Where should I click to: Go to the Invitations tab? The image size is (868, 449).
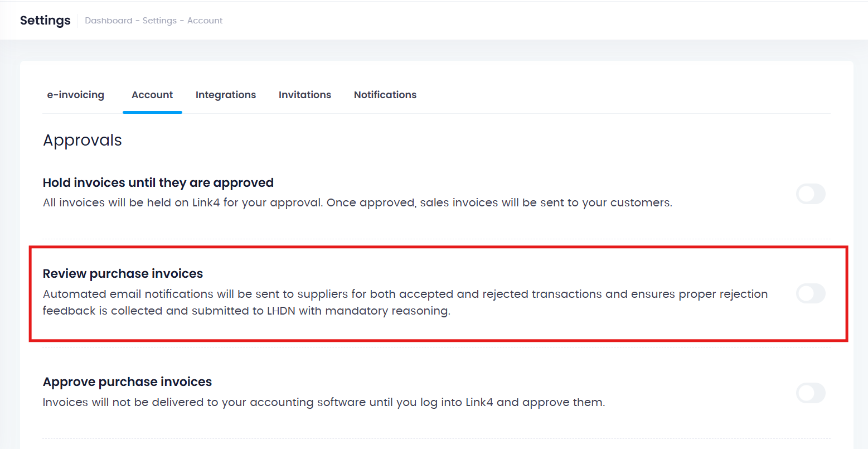pyautogui.click(x=305, y=95)
